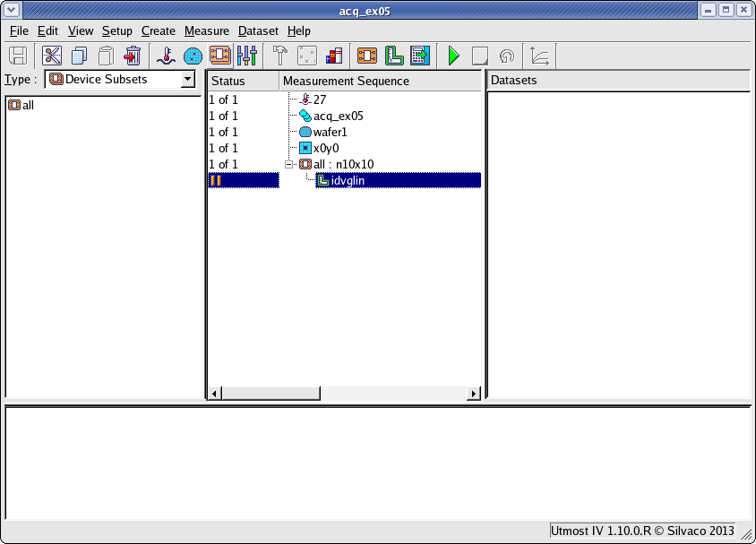Image resolution: width=756 pixels, height=544 pixels.
Task: Click the Cut scissors icon
Action: (x=52, y=56)
